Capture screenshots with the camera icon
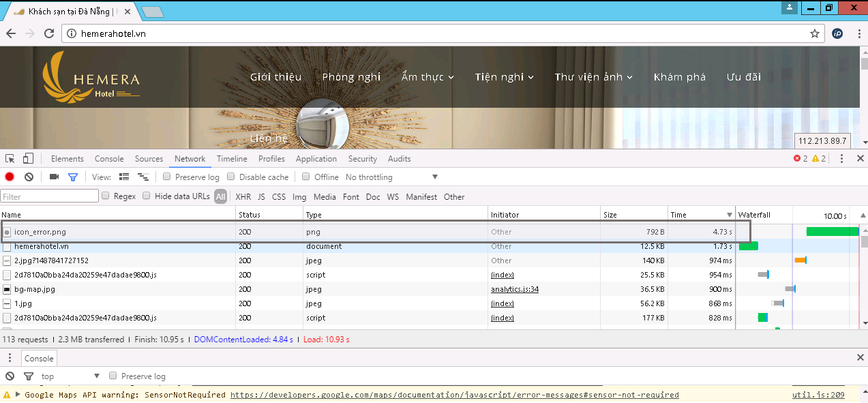Viewport: 868px width, 403px height. pos(54,177)
